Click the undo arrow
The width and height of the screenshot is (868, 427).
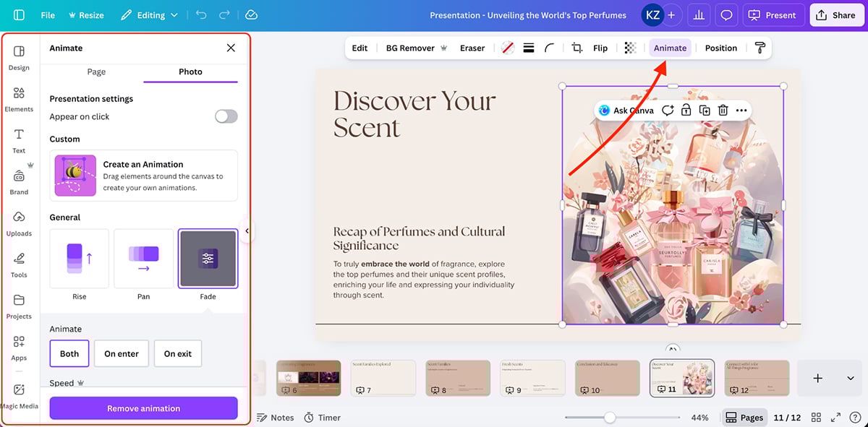click(201, 14)
